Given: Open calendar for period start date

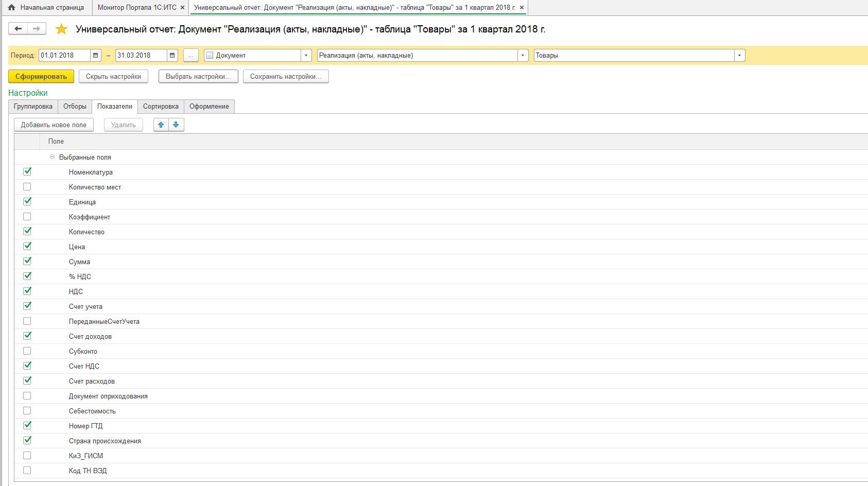Looking at the screenshot, I should click(96, 56).
